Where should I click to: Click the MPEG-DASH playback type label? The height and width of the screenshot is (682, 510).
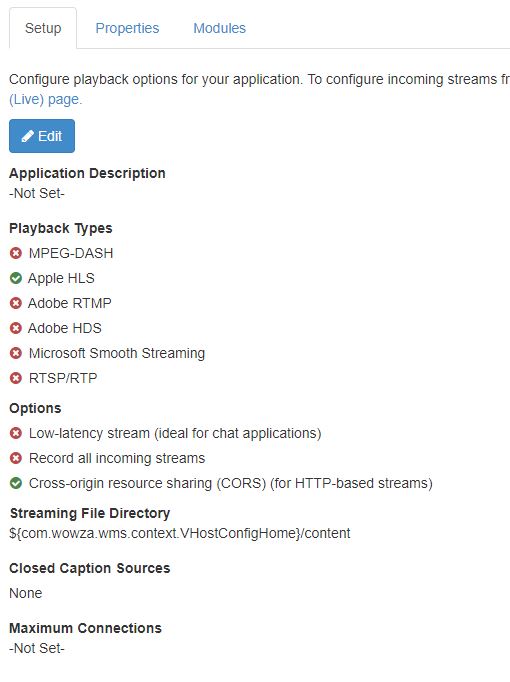71,253
